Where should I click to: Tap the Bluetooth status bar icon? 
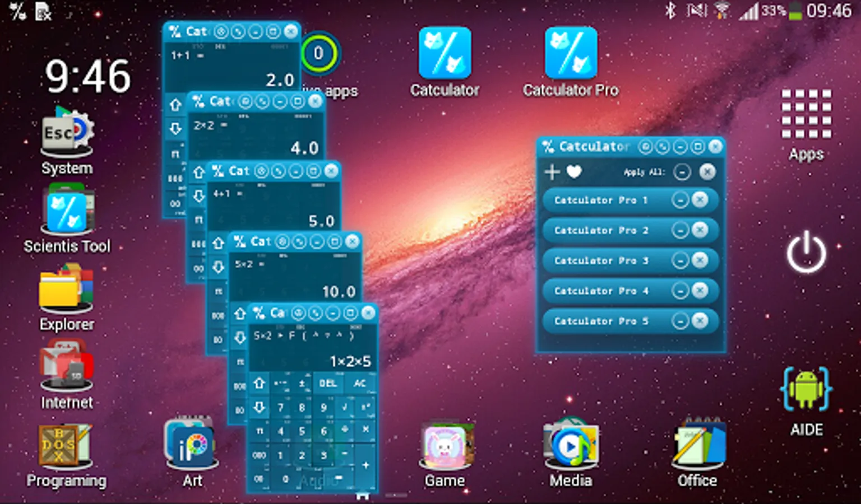pyautogui.click(x=670, y=10)
